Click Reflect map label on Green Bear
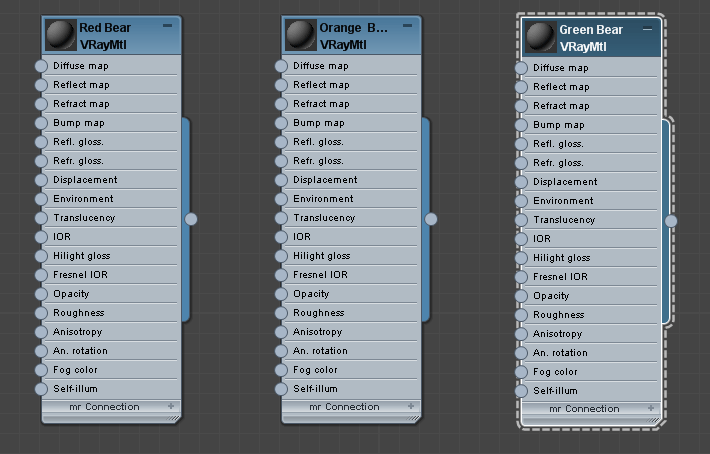This screenshot has height=454, width=710. point(561,86)
